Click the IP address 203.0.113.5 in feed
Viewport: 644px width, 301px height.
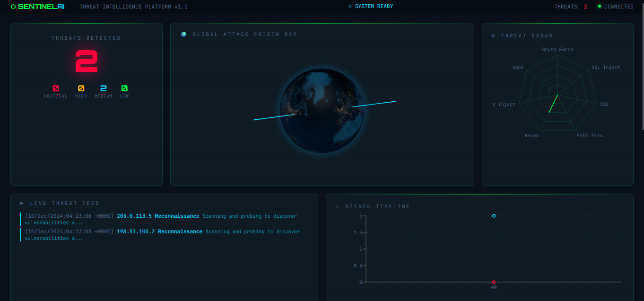134,216
